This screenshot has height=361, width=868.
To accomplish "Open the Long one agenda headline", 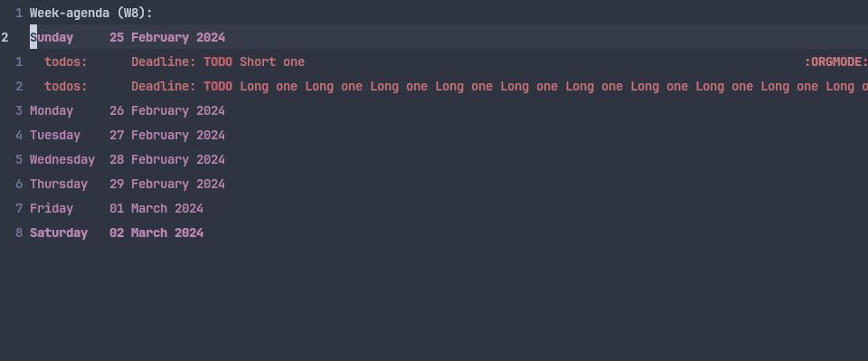I will click(x=553, y=86).
